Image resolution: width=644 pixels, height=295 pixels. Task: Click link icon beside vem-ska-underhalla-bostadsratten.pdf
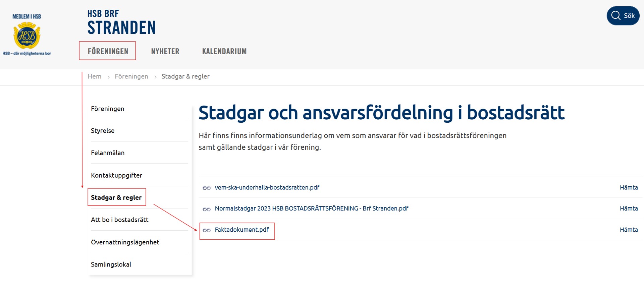pyautogui.click(x=207, y=188)
